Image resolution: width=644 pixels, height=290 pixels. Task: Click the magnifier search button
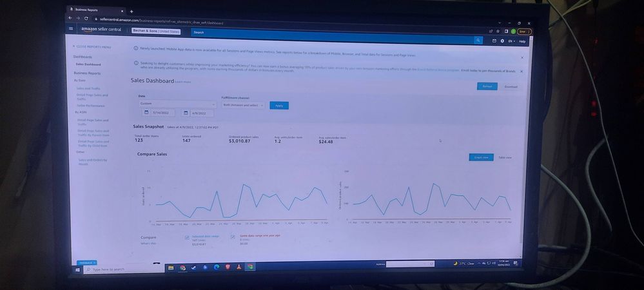(x=478, y=40)
